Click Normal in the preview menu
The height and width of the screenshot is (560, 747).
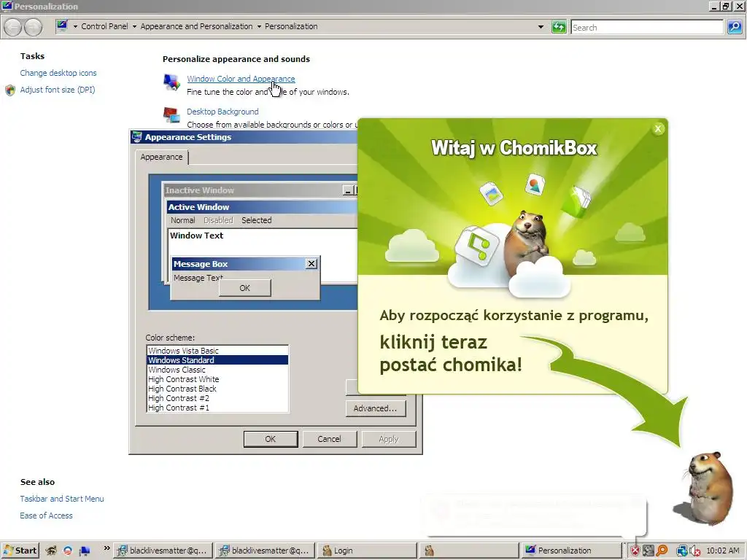tap(183, 220)
